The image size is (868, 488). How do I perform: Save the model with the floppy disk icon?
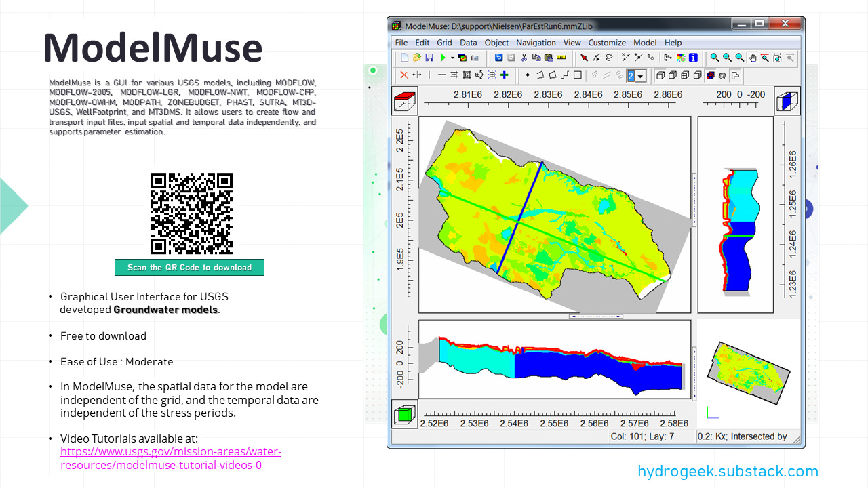pyautogui.click(x=429, y=58)
